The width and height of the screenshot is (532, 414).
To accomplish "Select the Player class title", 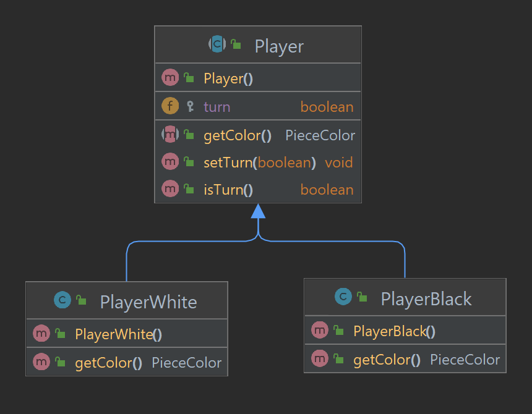I will click(x=278, y=46).
